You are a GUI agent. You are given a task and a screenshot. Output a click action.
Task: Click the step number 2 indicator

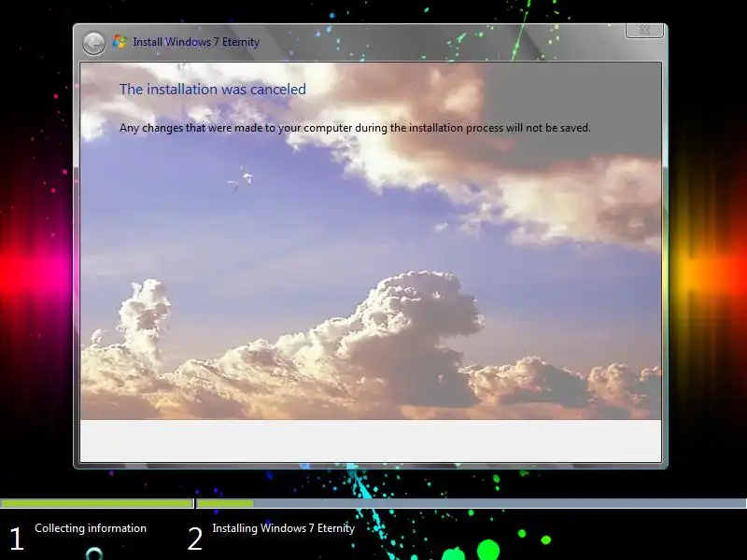pyautogui.click(x=195, y=539)
